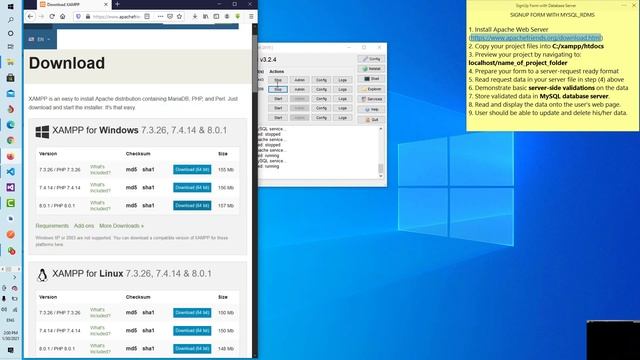The width and height of the screenshot is (640, 360).
Task: Open Microsoft Store on taskbar
Action: (11, 78)
